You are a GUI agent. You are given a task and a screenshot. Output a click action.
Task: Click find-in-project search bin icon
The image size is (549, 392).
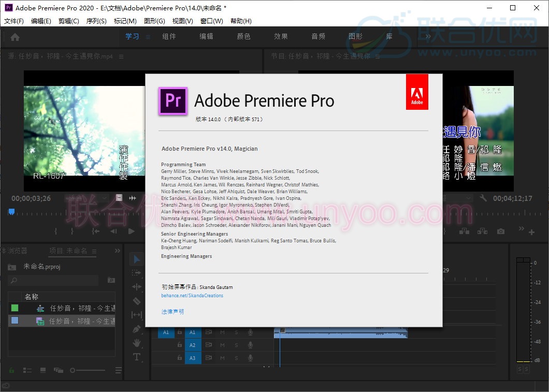(x=111, y=280)
